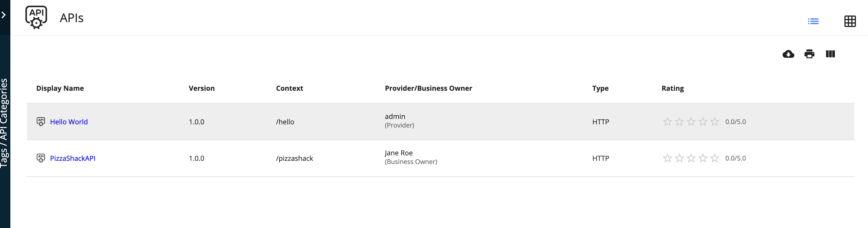Screen dimensions: 868x228
Task: Download the API table as CSV
Action: [788, 54]
